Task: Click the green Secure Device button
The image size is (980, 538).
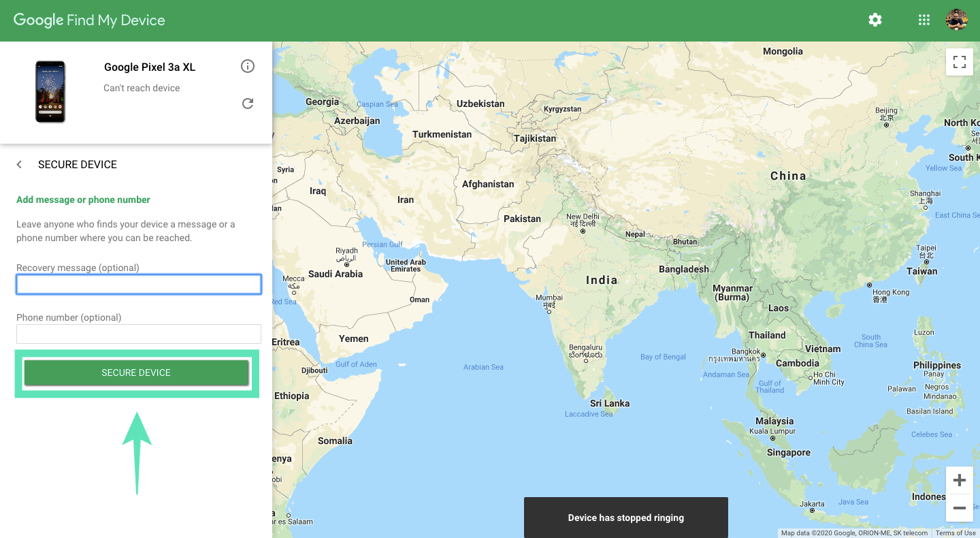Action: point(136,373)
